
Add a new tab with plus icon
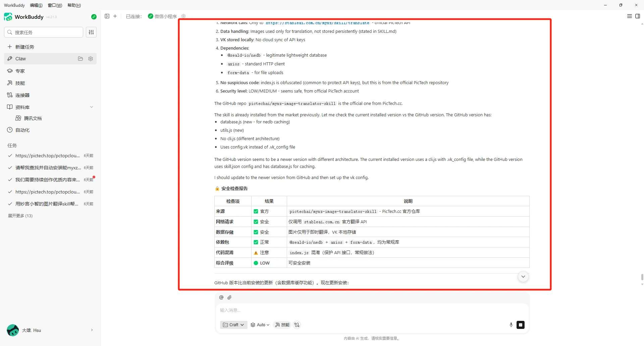[x=115, y=16]
